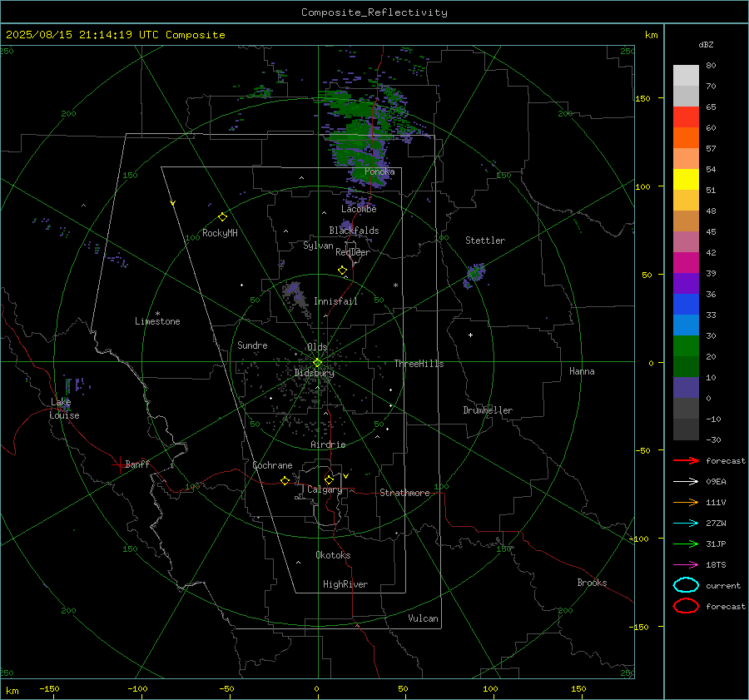Click the Okotoks city label
Image resolution: width=749 pixels, height=700 pixels.
click(333, 555)
